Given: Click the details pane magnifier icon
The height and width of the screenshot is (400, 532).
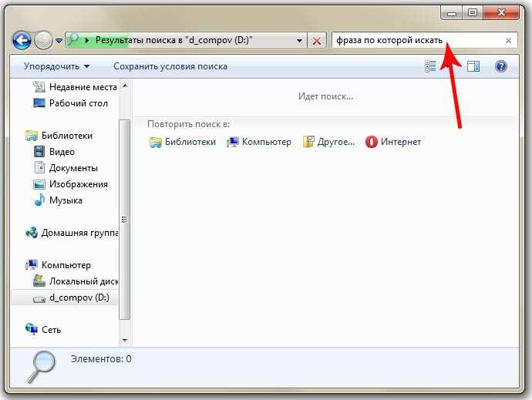Looking at the screenshot, I should 41,367.
